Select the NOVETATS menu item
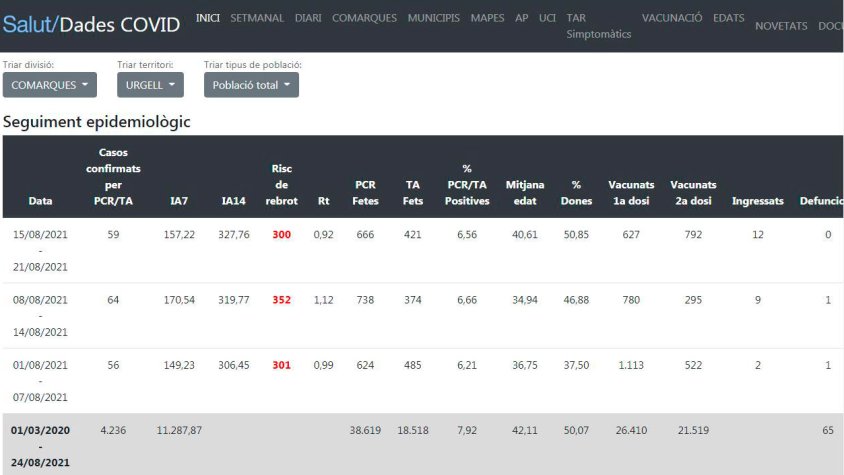The width and height of the screenshot is (844, 475). [781, 26]
